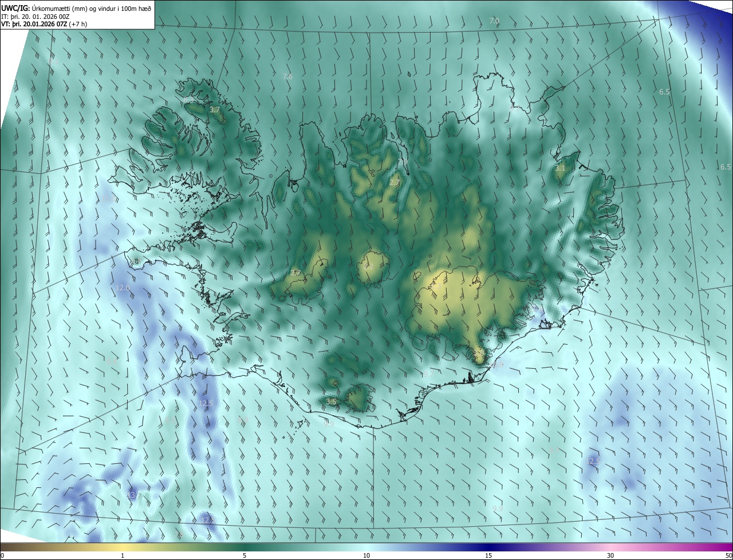Click the 7.6 value label on the map
The image size is (733, 560).
click(x=287, y=76)
